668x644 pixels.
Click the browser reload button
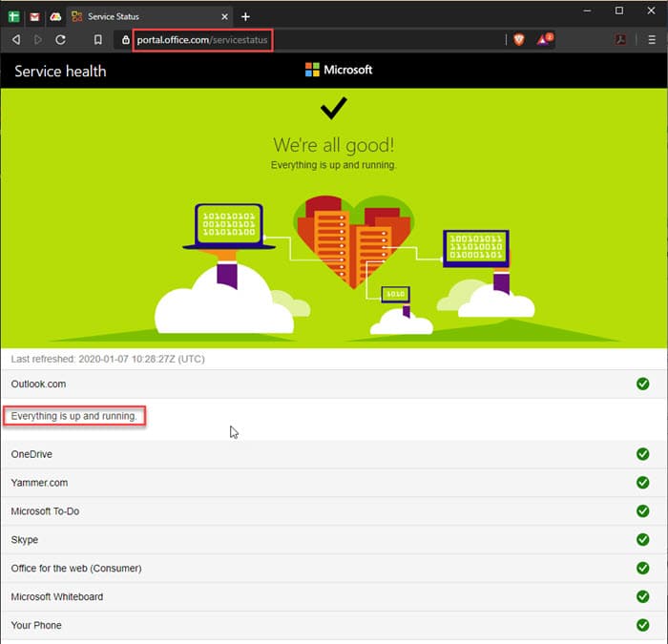60,39
